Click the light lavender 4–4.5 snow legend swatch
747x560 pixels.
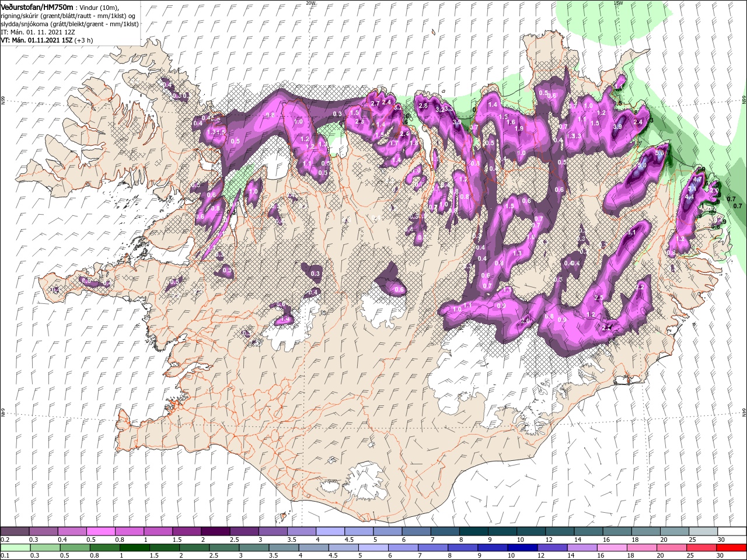pos(330,531)
